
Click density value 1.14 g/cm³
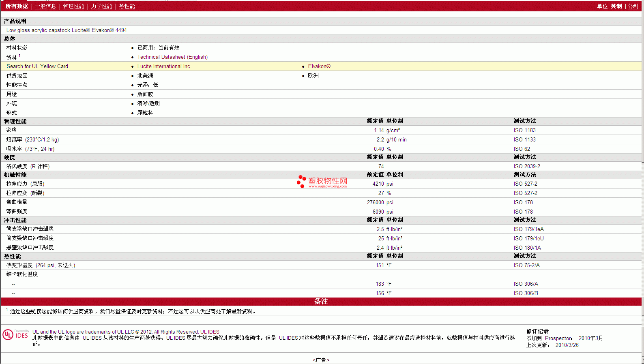tap(387, 131)
